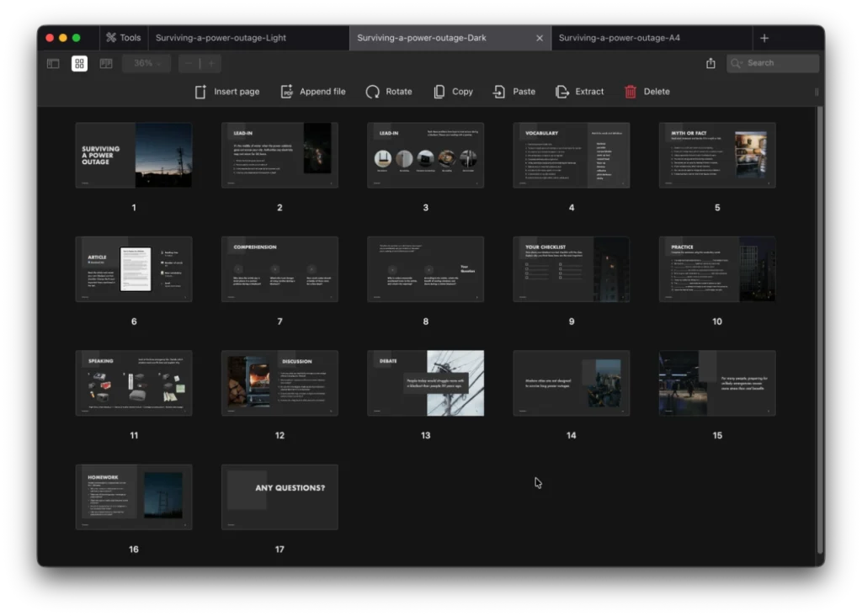
Task: Use the Paste page tool
Action: (x=514, y=91)
